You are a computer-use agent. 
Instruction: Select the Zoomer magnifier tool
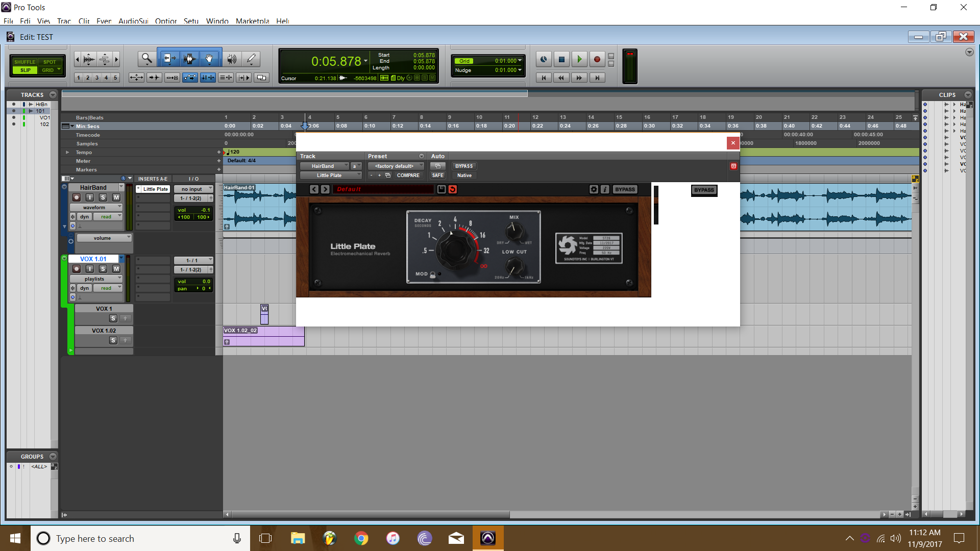click(146, 59)
